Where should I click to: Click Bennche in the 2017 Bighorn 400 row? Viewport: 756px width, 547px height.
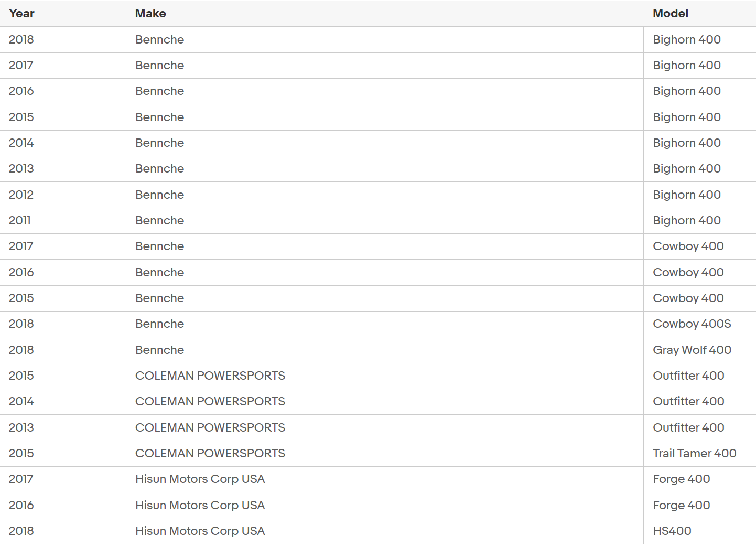[160, 65]
